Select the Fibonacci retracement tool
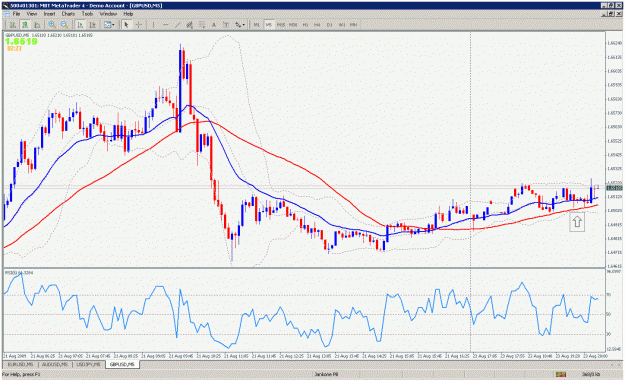 (202, 25)
